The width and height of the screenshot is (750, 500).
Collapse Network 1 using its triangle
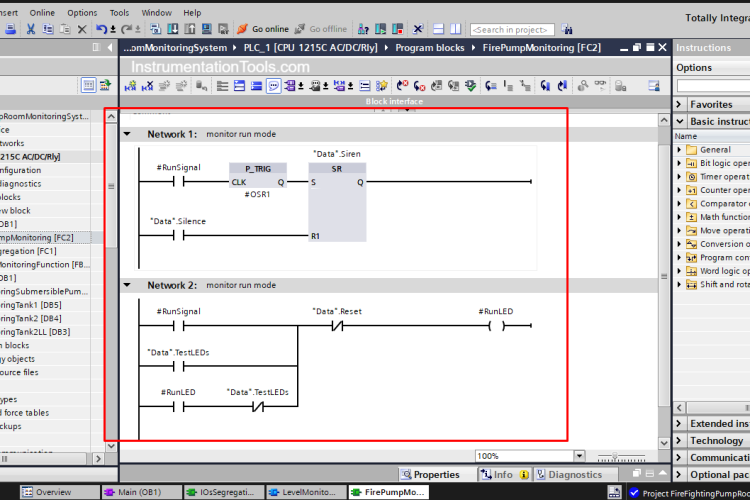click(127, 134)
